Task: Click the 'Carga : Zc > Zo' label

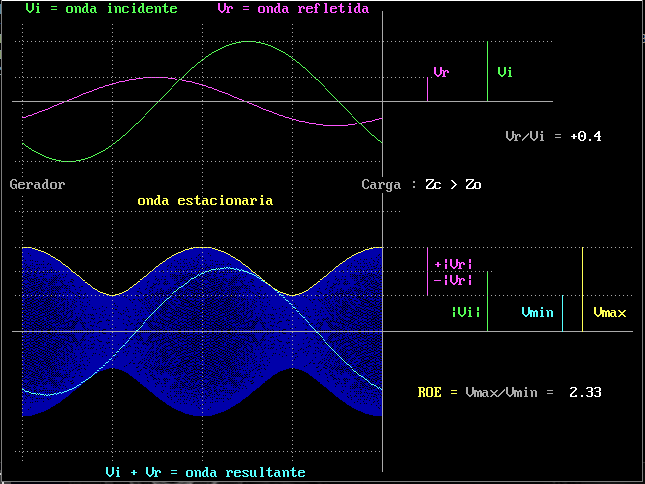Action: point(421,185)
